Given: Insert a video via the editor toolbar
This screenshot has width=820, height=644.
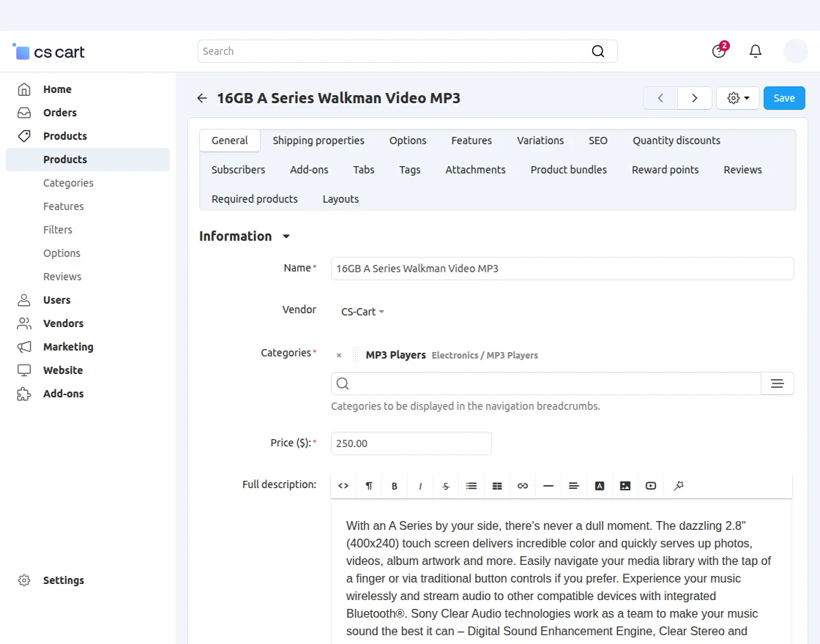Looking at the screenshot, I should (x=651, y=486).
